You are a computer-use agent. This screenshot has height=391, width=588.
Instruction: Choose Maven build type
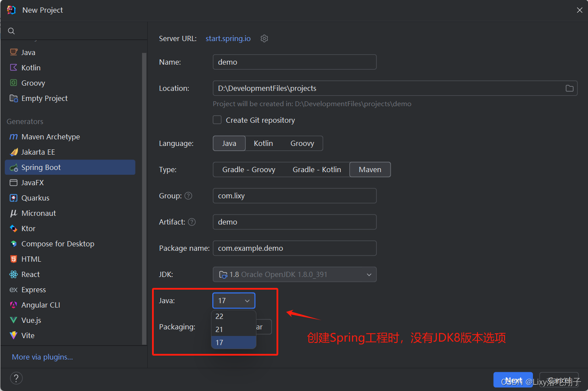point(370,170)
